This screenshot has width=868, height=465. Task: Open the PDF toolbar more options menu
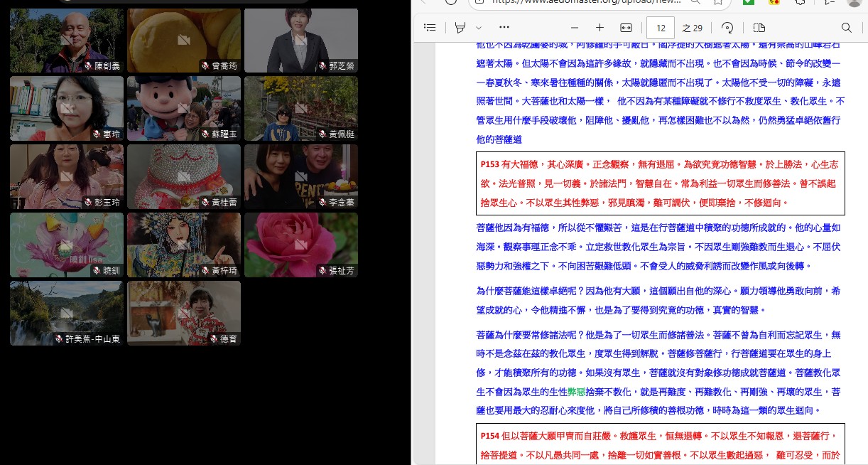click(x=504, y=28)
